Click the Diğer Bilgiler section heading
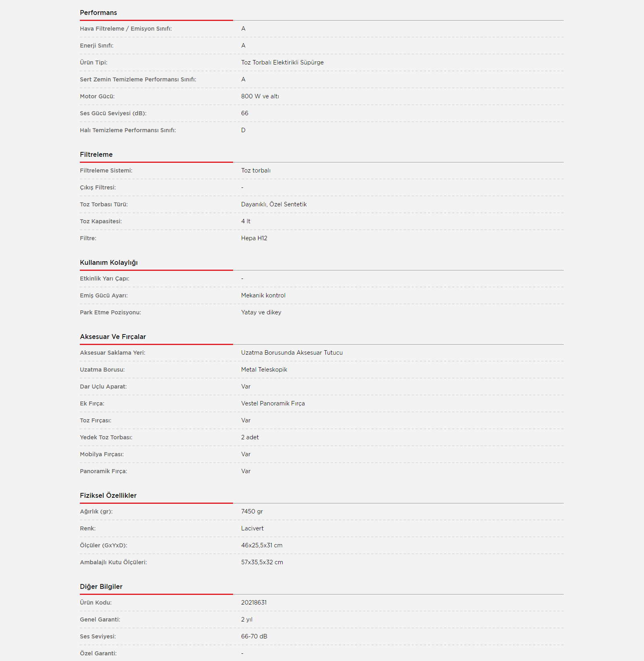The image size is (644, 661). 101,586
